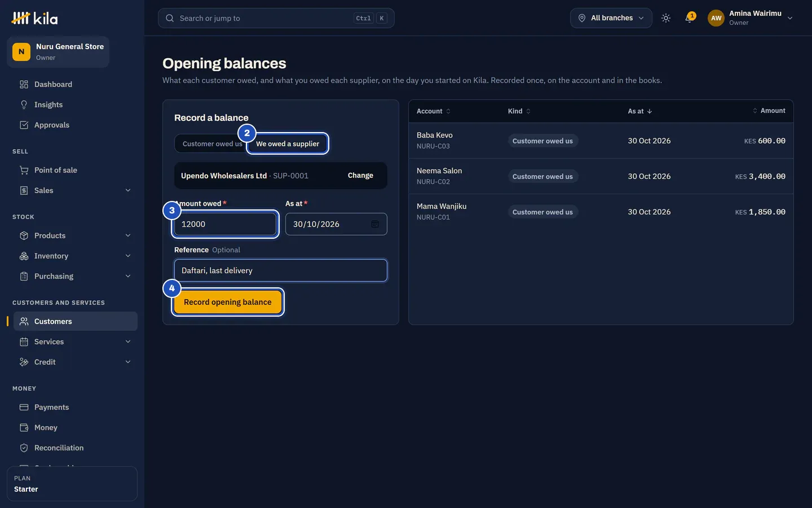Open Dashboard from the sidebar
The height and width of the screenshot is (508, 812).
(x=76, y=84)
